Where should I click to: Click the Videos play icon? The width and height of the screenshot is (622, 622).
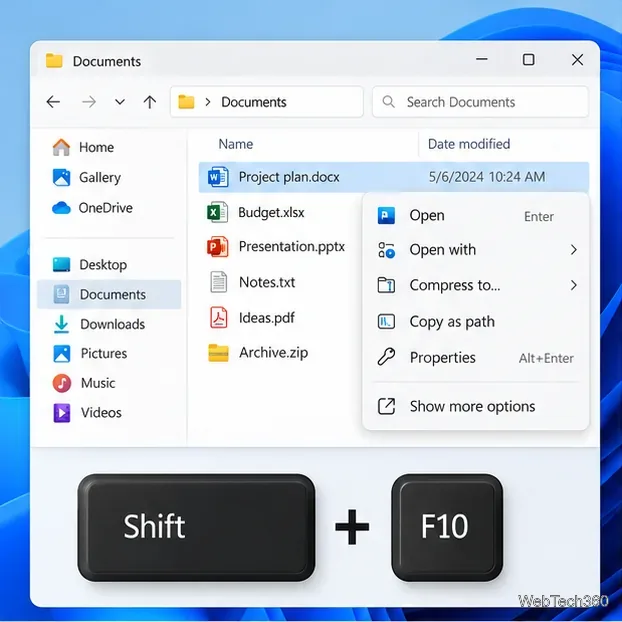[62, 413]
